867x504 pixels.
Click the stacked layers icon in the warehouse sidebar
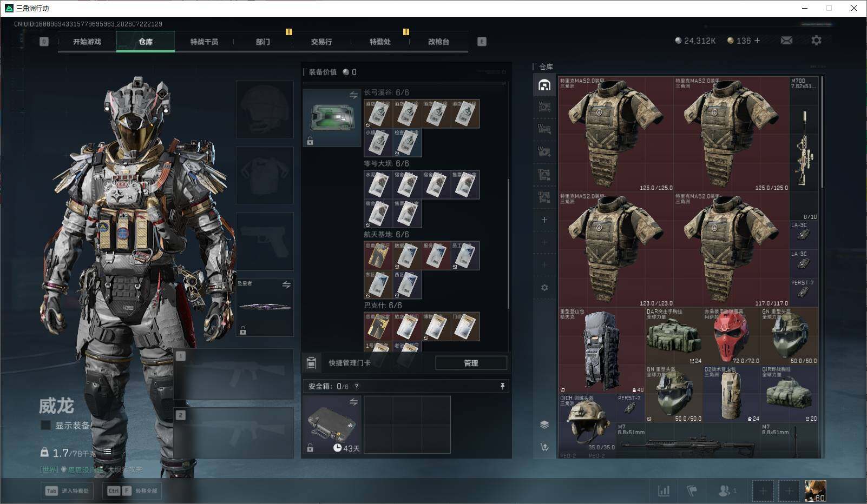coord(544,425)
